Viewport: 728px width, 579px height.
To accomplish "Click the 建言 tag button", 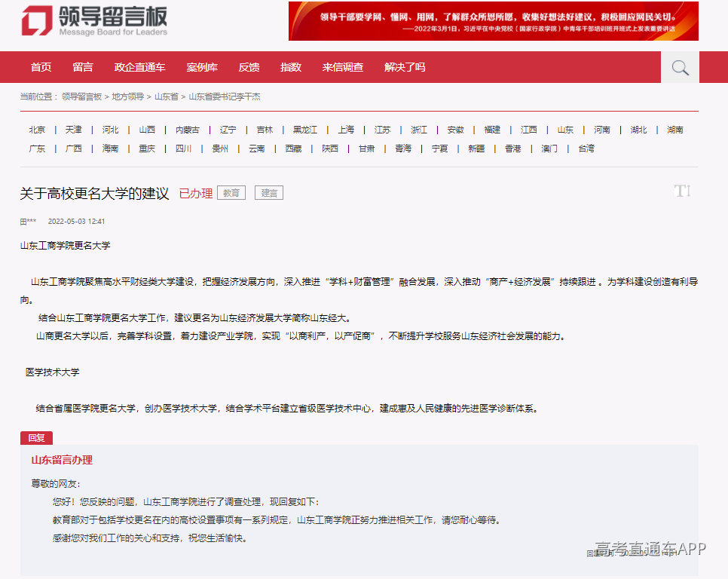I will 268,193.
